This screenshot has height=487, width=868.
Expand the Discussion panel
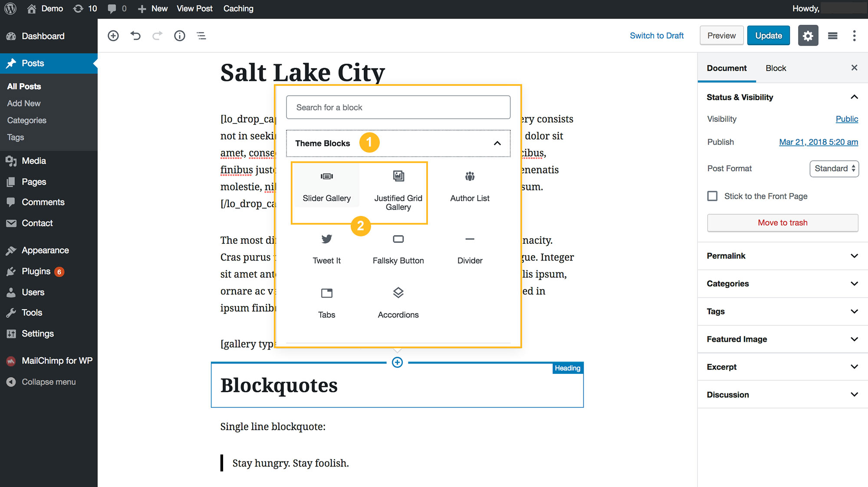(783, 395)
